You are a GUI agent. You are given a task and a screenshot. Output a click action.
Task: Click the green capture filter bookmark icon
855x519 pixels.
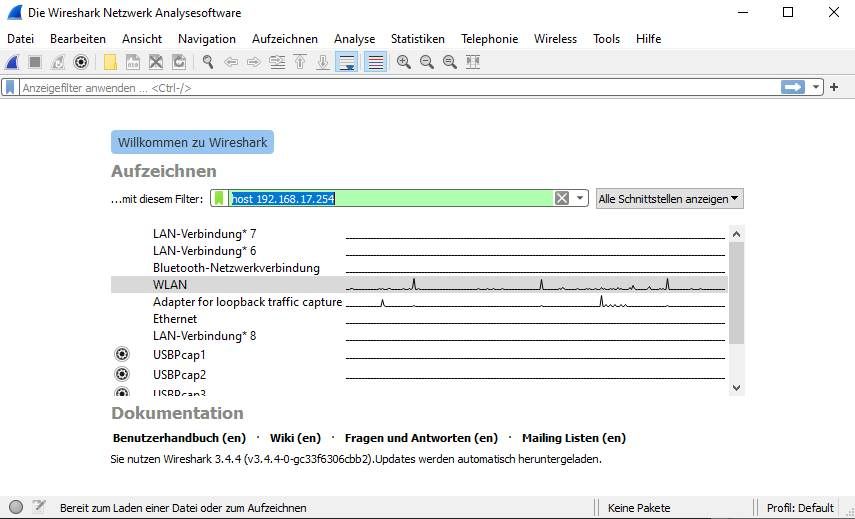pos(219,198)
